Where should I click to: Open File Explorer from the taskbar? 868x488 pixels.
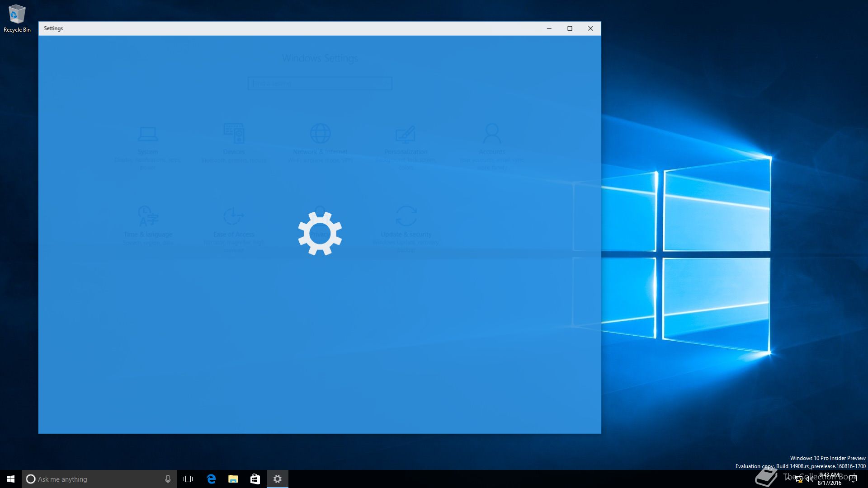tap(233, 479)
